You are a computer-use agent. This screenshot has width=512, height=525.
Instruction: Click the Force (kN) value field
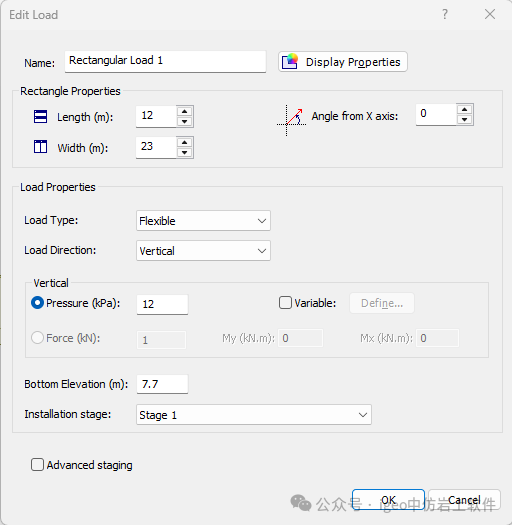(161, 340)
